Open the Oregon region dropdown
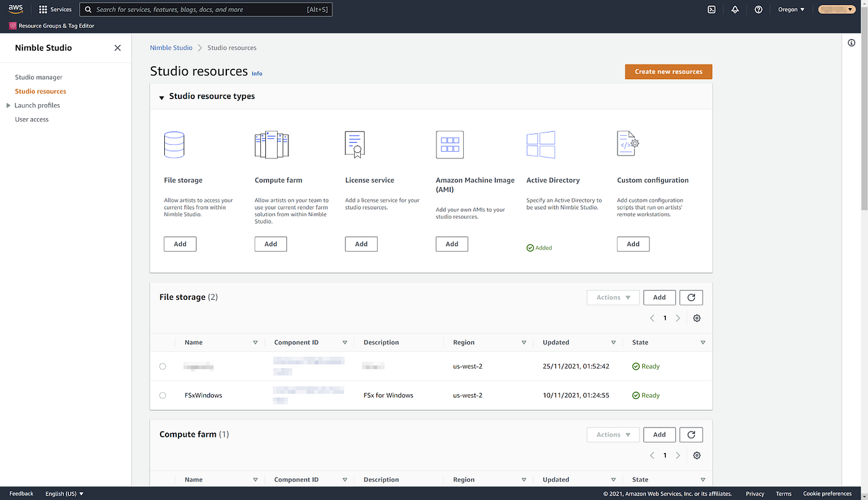This screenshot has height=500, width=868. coord(791,9)
